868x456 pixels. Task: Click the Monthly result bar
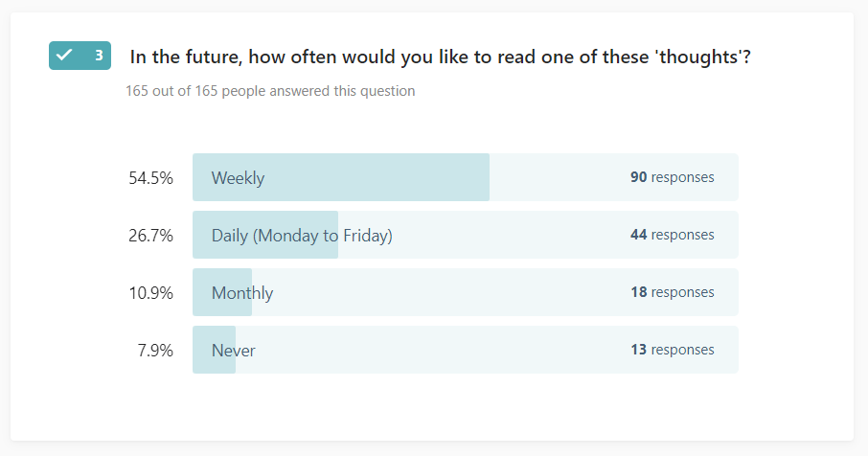(466, 292)
